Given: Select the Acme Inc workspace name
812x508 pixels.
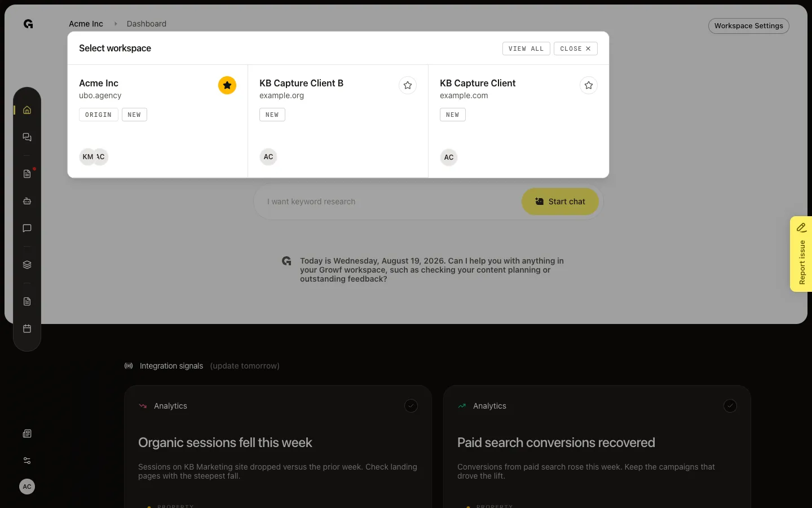Looking at the screenshot, I should pos(99,83).
